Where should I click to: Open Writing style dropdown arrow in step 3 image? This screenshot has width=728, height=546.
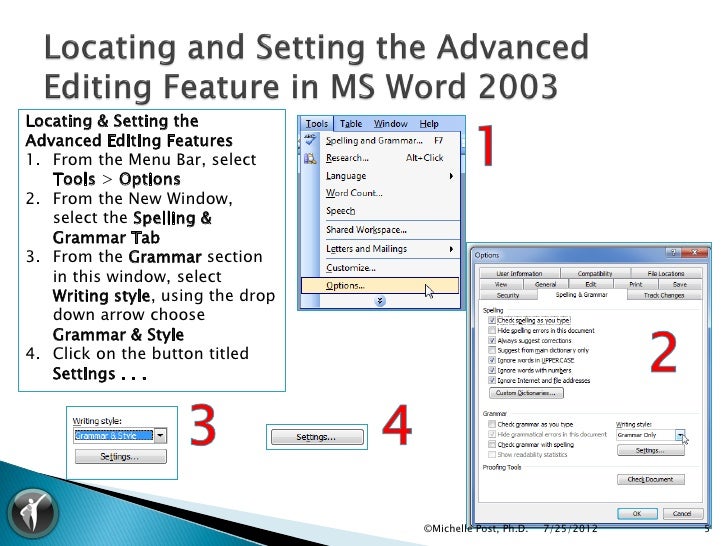(160, 436)
